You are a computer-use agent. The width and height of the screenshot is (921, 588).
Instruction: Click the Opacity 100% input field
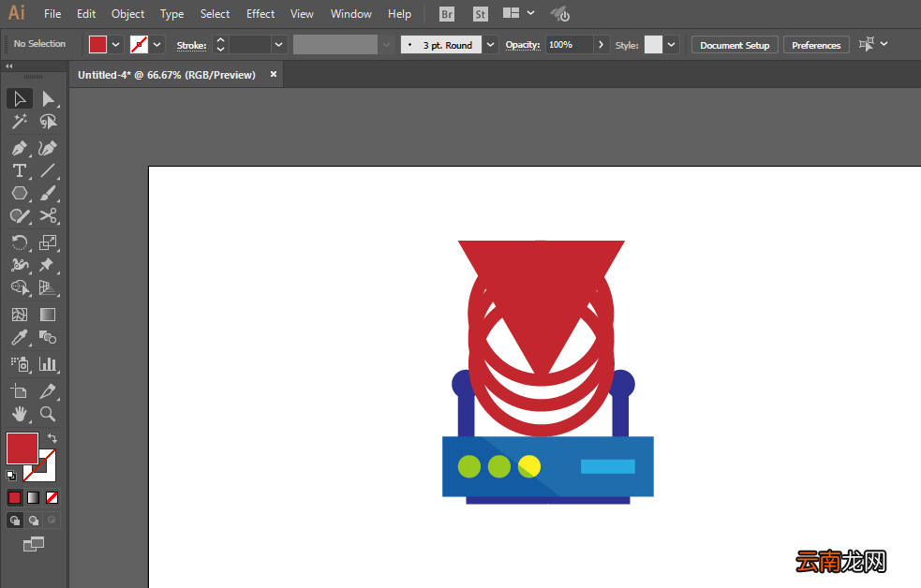pyautogui.click(x=569, y=45)
